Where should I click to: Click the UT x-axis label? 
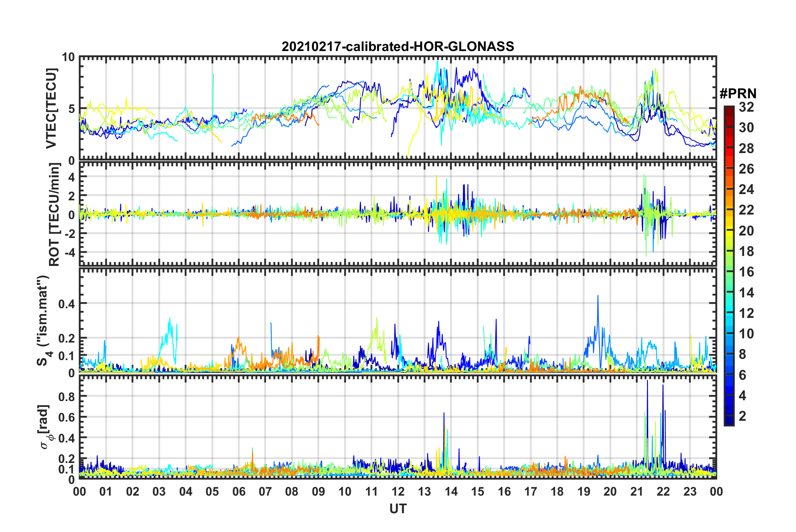click(398, 509)
